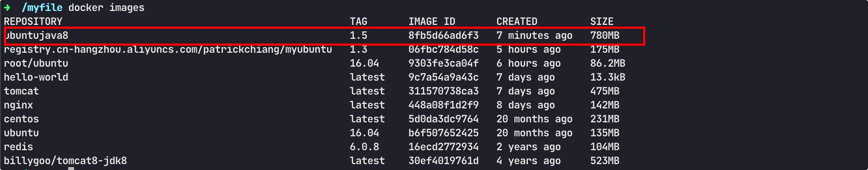Click image ID 8fb5d66ad6f3
Viewport: 868px width, 170px height.
pyautogui.click(x=444, y=36)
